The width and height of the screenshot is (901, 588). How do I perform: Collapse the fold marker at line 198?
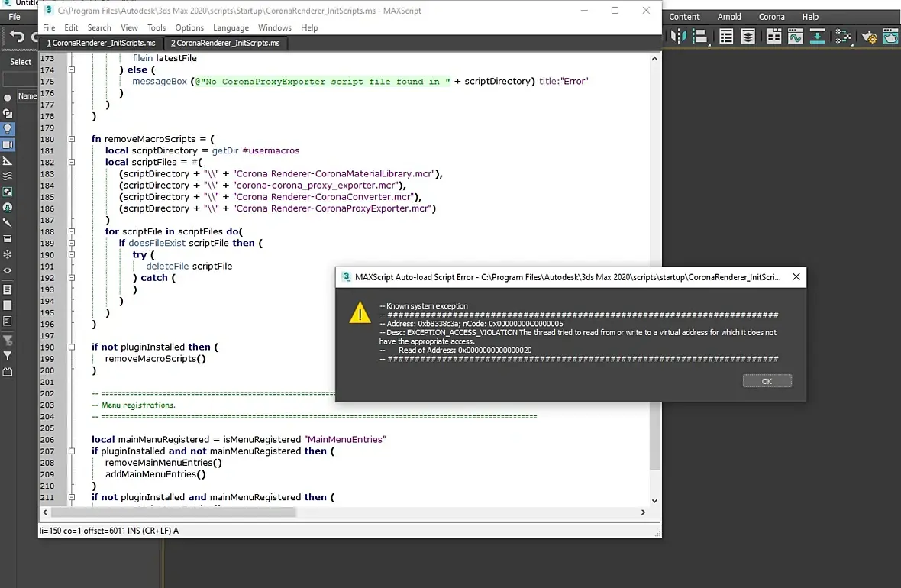point(72,347)
